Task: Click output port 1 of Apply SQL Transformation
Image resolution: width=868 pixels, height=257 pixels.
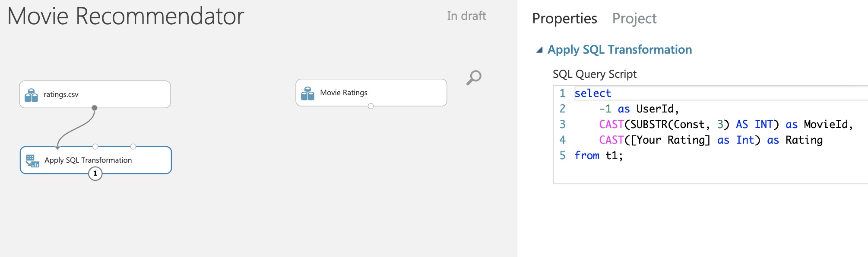Action: click(x=95, y=173)
